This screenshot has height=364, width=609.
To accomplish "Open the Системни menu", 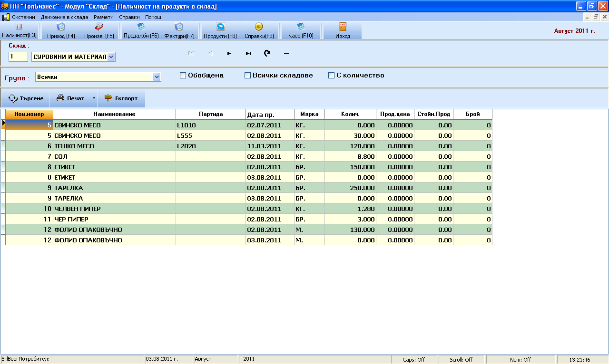I will [x=24, y=17].
